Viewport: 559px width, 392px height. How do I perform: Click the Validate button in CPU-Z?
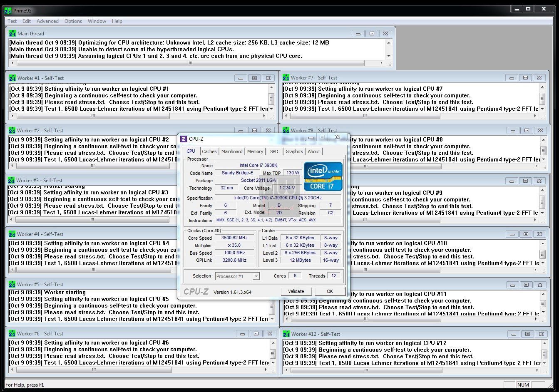[x=296, y=291]
